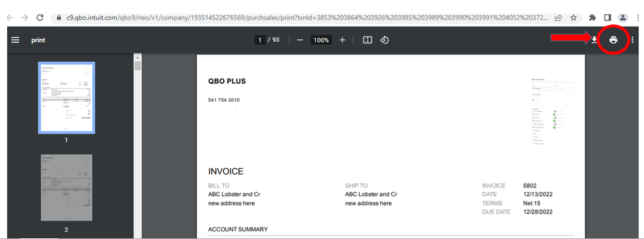The image size is (644, 239).
Task: Zoom in with the plus button
Action: click(342, 40)
